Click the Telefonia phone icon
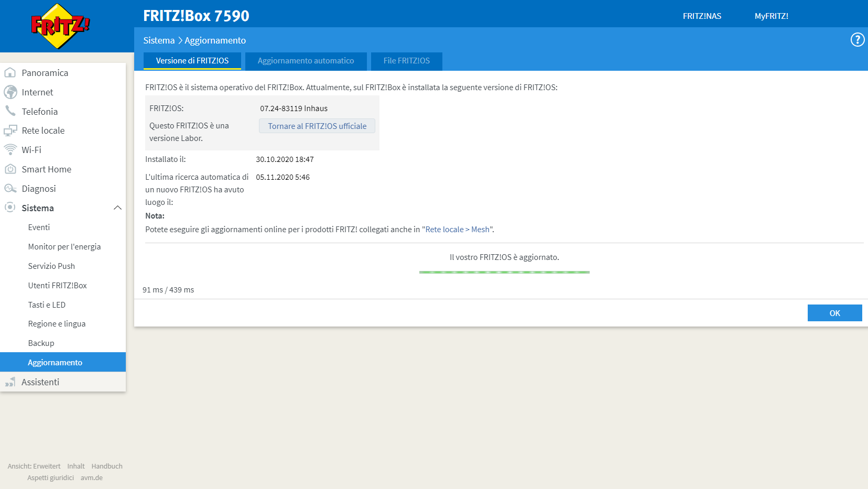Screen dimensions: 868x489 [x=10, y=111]
